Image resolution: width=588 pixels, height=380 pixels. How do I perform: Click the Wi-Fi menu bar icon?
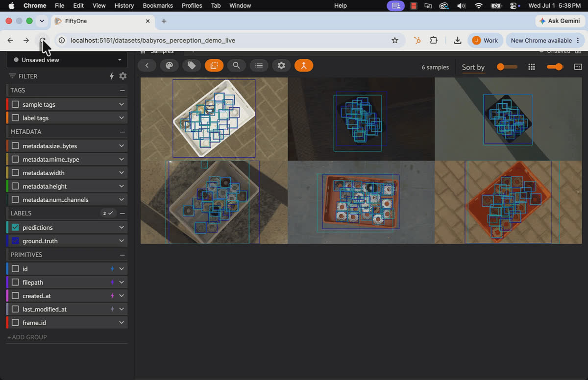point(478,6)
